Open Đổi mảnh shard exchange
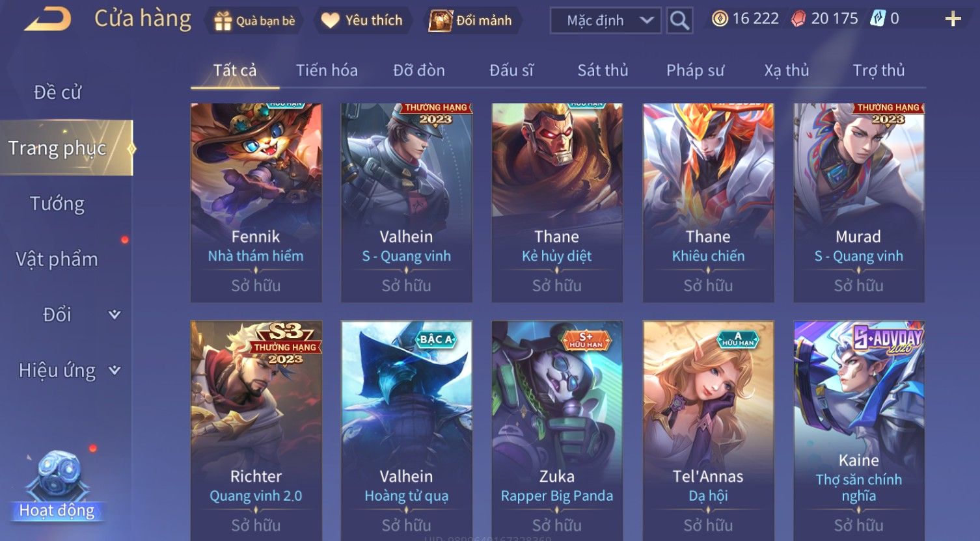980x541 pixels. [x=470, y=21]
